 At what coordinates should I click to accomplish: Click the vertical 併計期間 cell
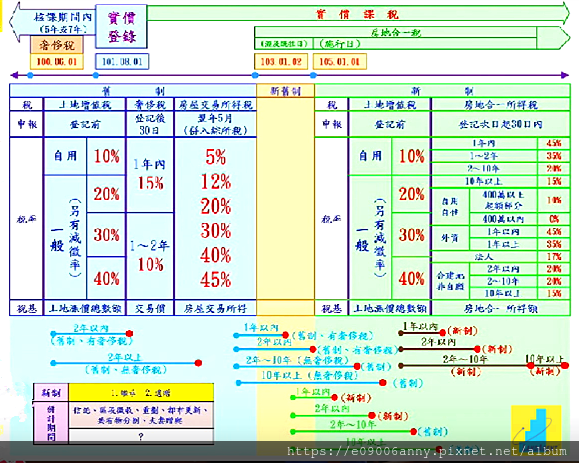pyautogui.click(x=51, y=423)
